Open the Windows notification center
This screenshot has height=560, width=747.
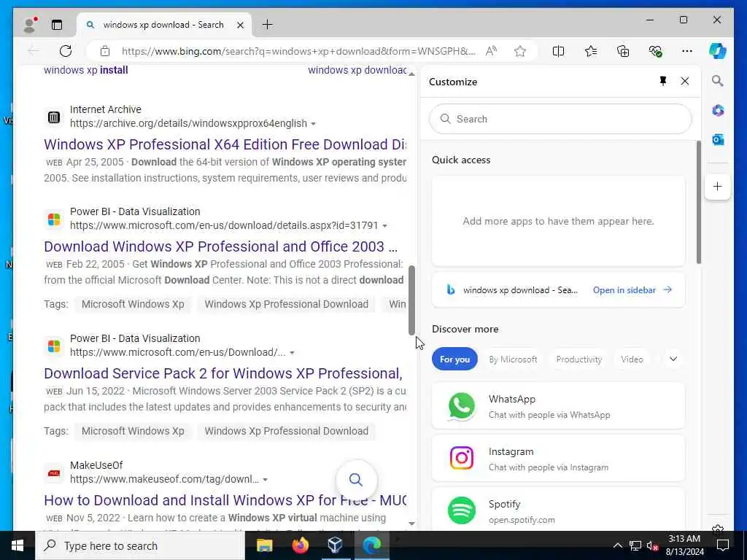723,545
